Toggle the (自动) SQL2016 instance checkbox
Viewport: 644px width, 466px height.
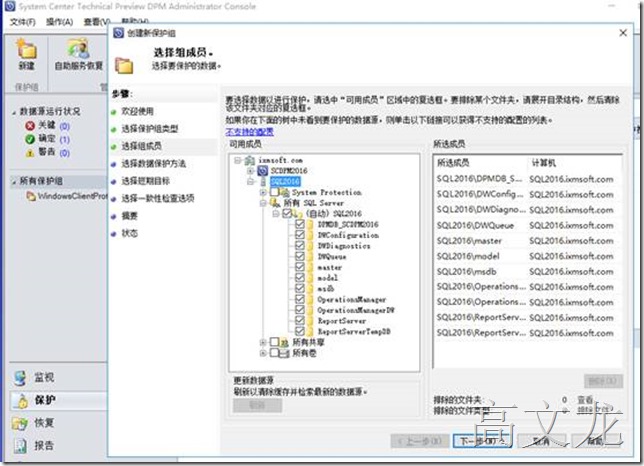[x=287, y=213]
